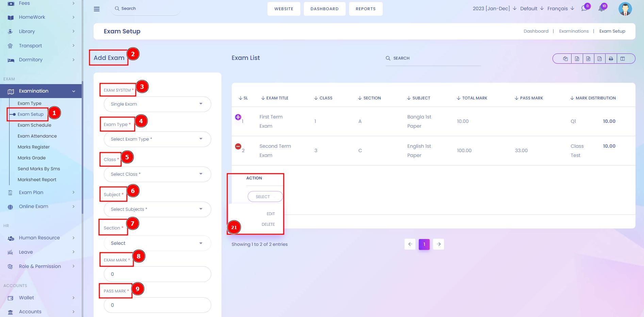Open the Select Subjects dropdown
Viewport: 644px width, 317px height.
158,209
